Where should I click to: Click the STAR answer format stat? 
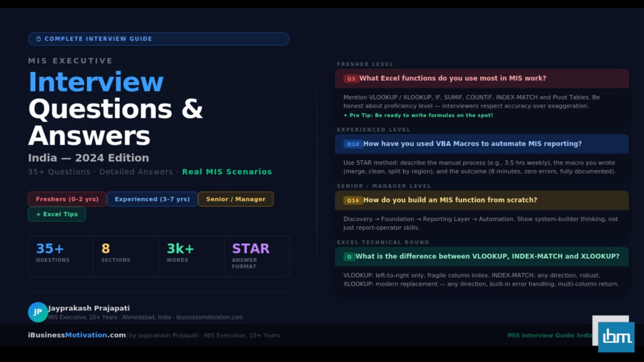coord(256,256)
